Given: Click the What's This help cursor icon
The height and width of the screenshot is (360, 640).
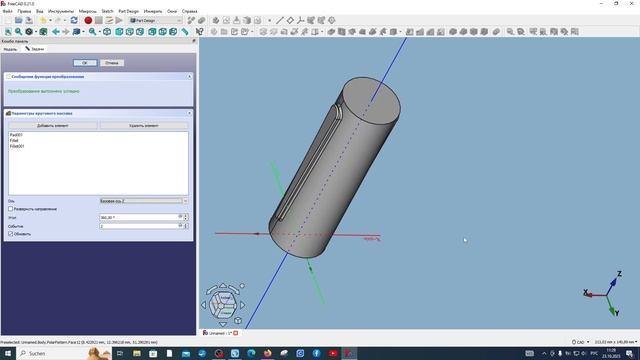Looking at the screenshot, I should tap(200, 32).
